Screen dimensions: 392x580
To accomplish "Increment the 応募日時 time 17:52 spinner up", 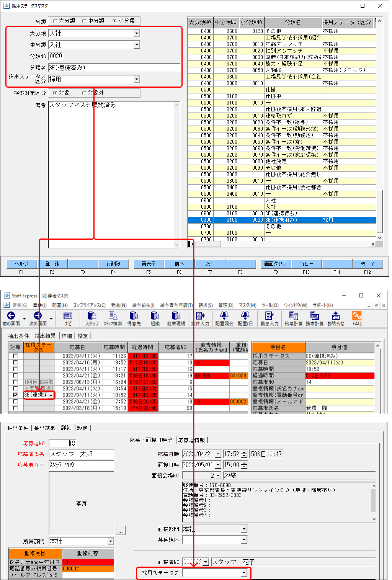I will coord(244,452).
